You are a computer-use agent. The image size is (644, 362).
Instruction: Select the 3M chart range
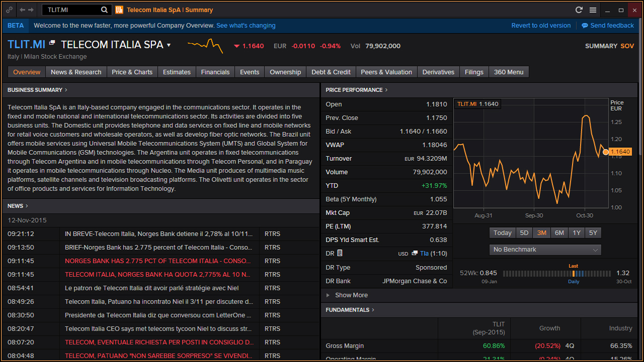[x=542, y=233]
